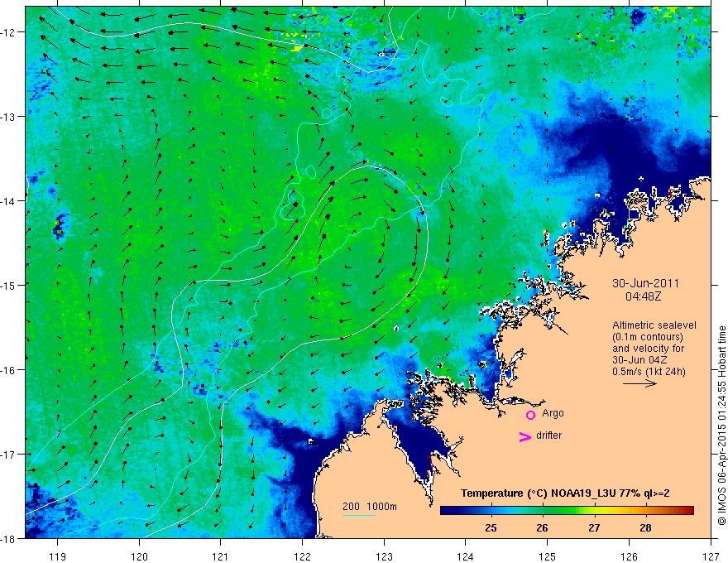Click the 'Temperature (°C) NOAA19_L3U 77% ql>=2' title
Viewport: 728px width, 563px height.
(565, 493)
